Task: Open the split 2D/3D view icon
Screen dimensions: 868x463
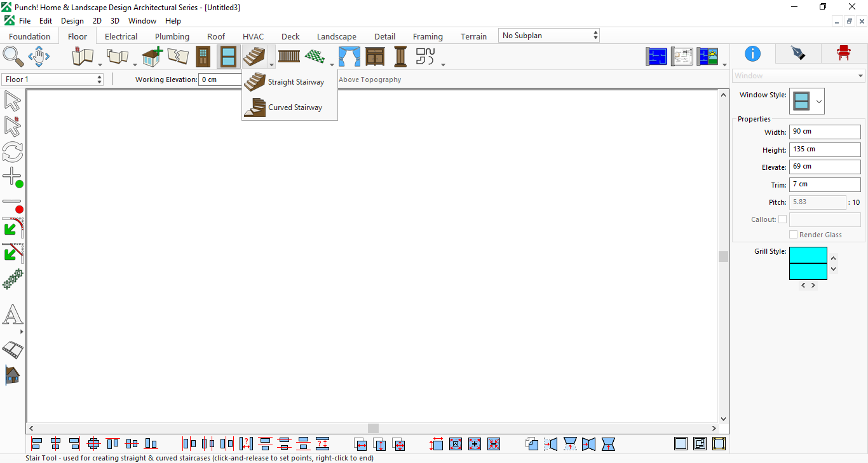Action: (x=707, y=57)
